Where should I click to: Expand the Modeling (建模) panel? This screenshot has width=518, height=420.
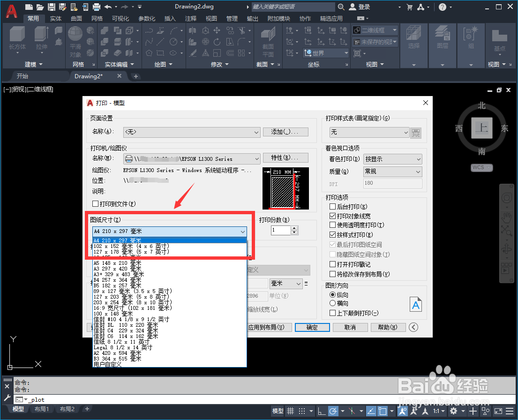(x=34, y=64)
